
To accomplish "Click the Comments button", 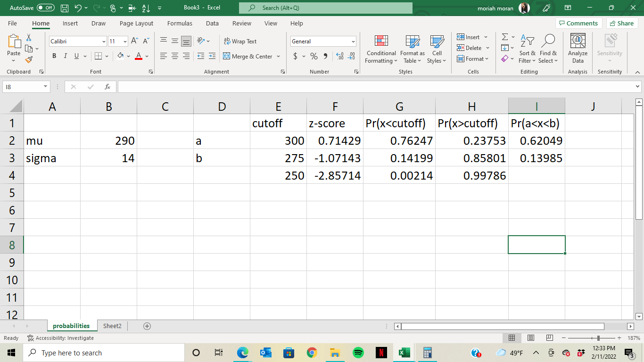I will pyautogui.click(x=579, y=23).
